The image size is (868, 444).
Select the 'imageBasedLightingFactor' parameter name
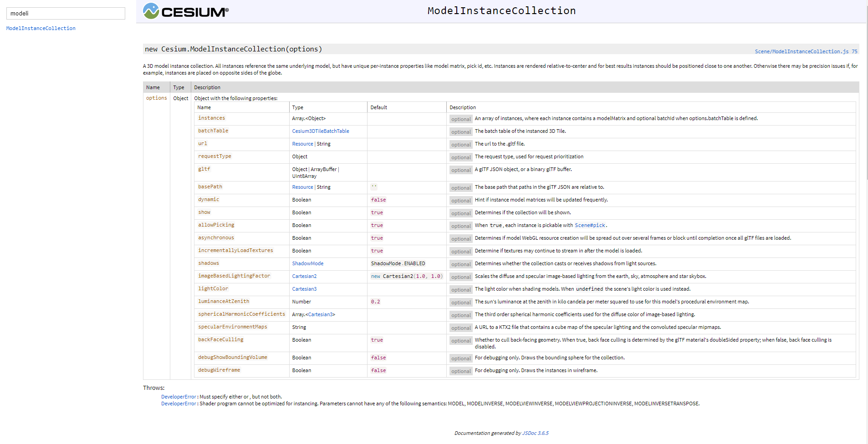pos(234,276)
